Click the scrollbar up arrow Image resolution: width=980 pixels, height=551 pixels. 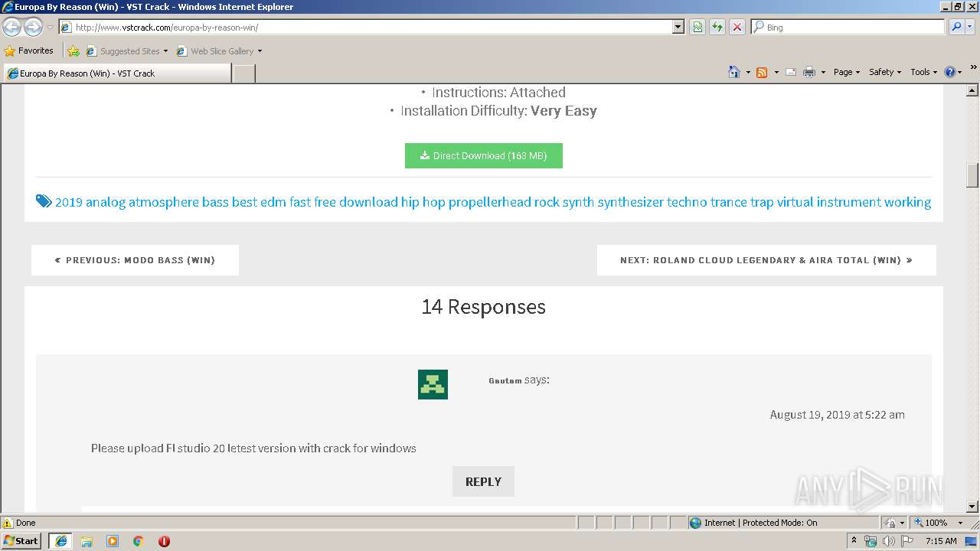click(972, 90)
